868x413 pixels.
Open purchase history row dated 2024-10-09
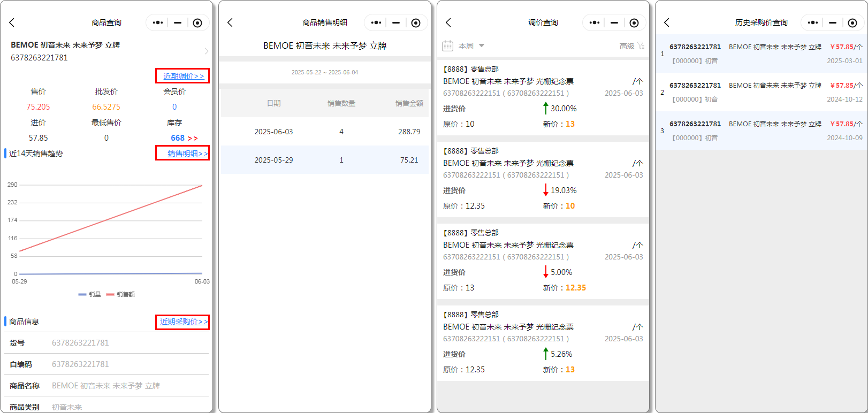[x=762, y=131]
